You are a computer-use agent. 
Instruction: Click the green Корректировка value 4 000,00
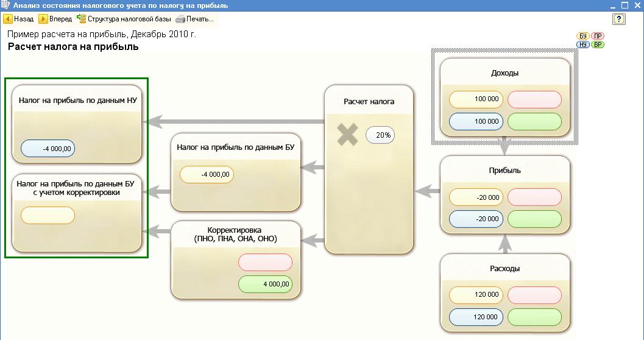pyautogui.click(x=265, y=284)
